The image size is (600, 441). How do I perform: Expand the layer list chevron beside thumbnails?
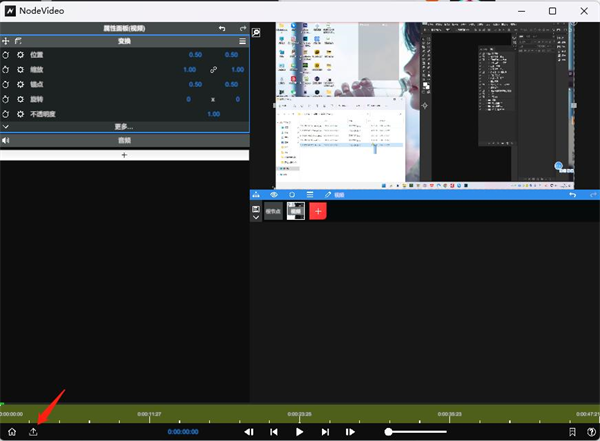click(256, 217)
